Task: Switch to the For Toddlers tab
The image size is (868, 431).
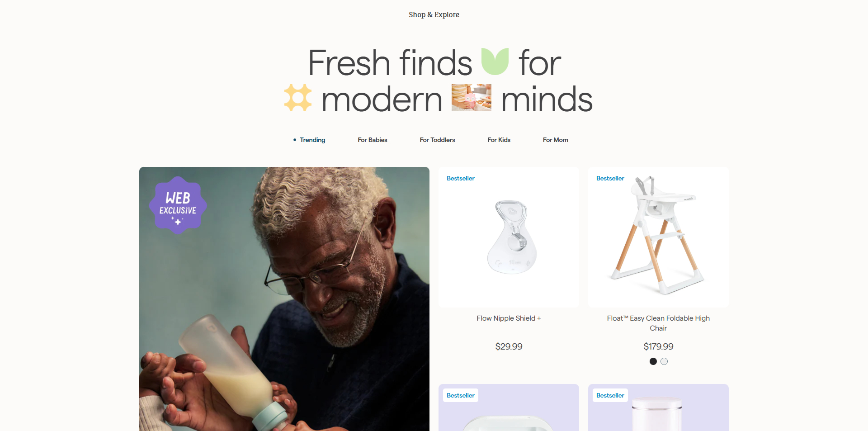Action: point(437,140)
